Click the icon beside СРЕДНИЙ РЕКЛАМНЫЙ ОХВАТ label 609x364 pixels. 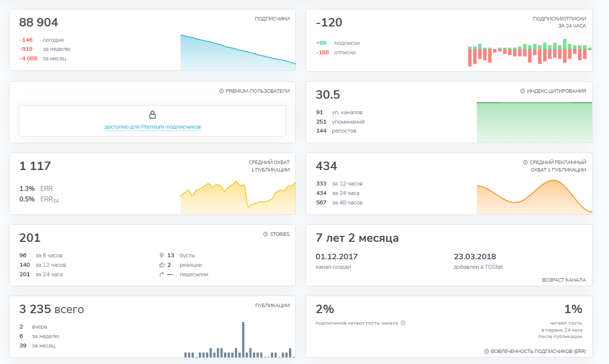tap(525, 163)
